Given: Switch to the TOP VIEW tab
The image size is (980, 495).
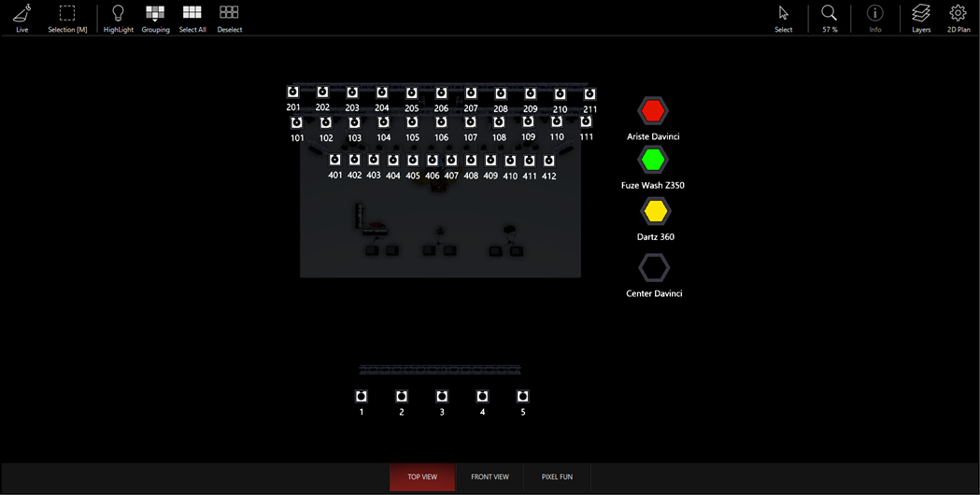Looking at the screenshot, I should [422, 477].
